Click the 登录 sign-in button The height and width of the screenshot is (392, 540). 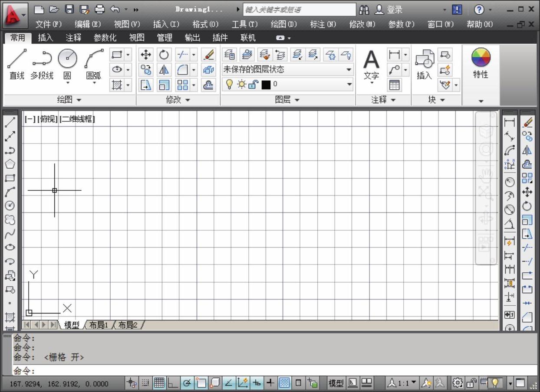[x=389, y=10]
